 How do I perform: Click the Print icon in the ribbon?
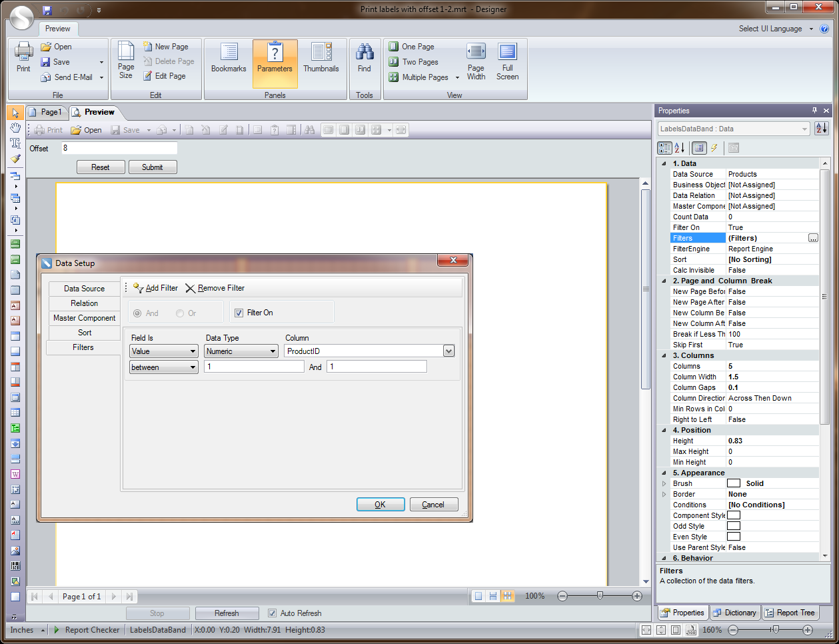[23, 57]
